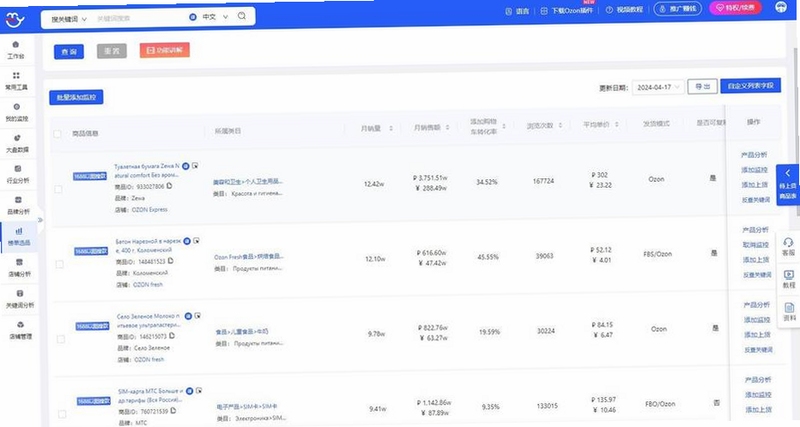This screenshot has width=800, height=427.
Task: Click blue round icon beside SIM-карта МТС title
Action: coord(189,391)
